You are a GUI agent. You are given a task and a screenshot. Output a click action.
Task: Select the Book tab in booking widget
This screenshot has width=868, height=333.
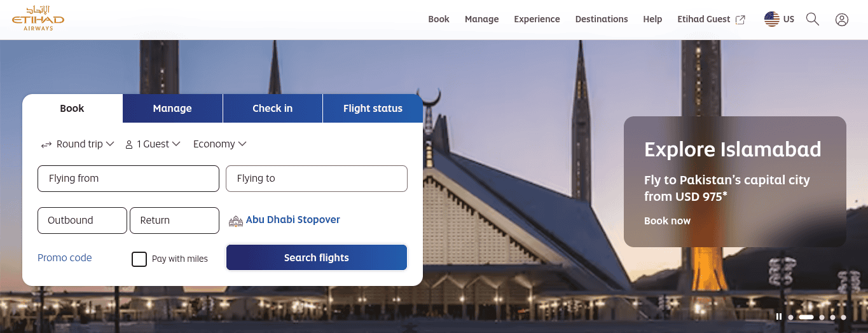click(x=72, y=108)
